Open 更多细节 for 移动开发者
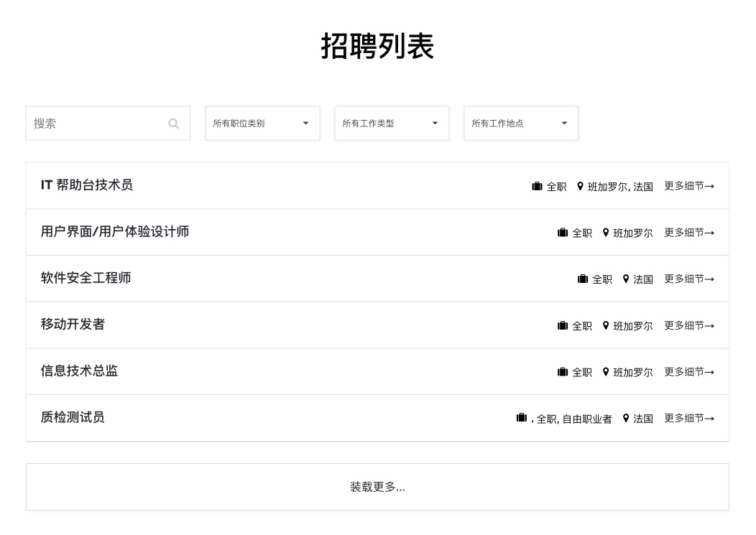This screenshot has height=535, width=756. pos(689,326)
